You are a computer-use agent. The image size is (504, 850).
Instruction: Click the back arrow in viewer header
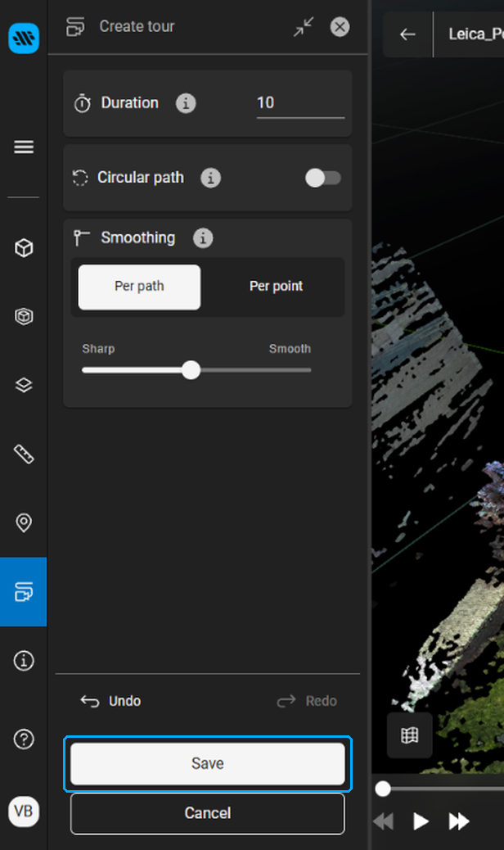coord(407,34)
